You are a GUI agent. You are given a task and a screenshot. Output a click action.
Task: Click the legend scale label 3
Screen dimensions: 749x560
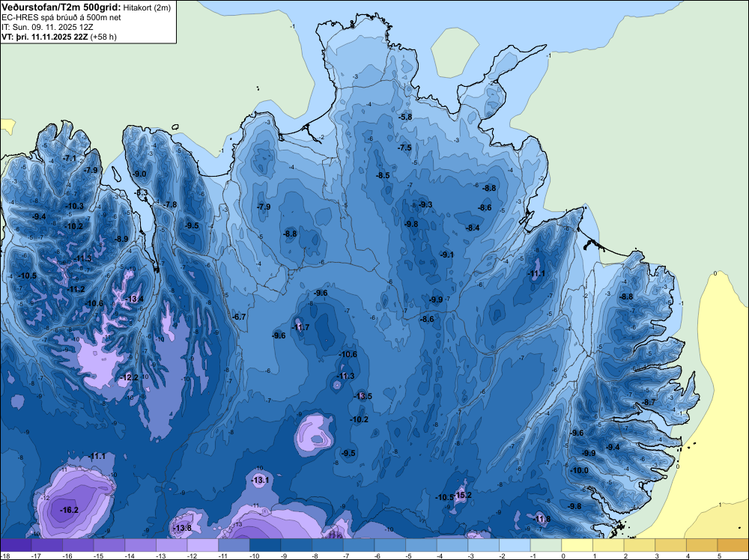657,556
